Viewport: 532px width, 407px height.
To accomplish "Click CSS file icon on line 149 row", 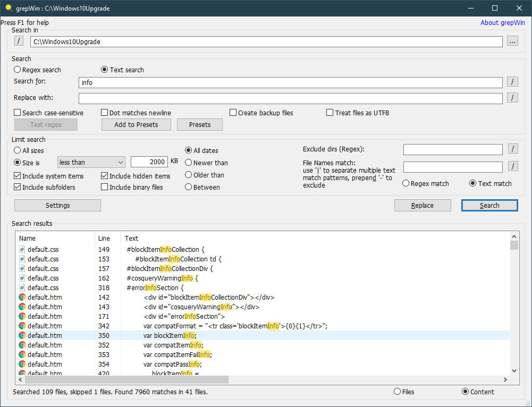I will 22,249.
